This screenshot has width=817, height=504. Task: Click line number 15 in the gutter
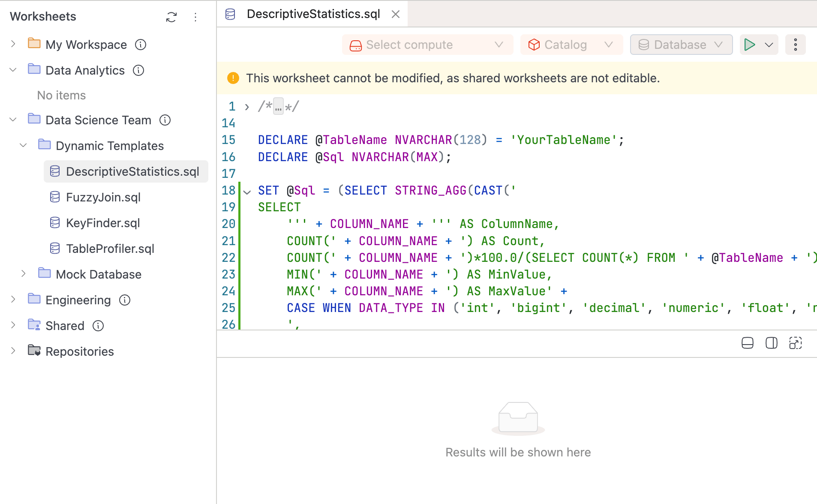[x=228, y=140]
